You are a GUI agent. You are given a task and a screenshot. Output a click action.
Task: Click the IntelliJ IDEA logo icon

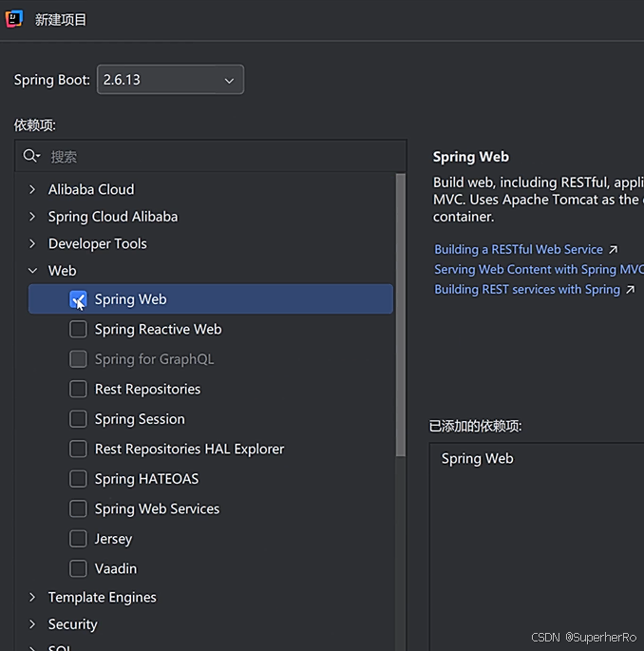click(x=14, y=19)
